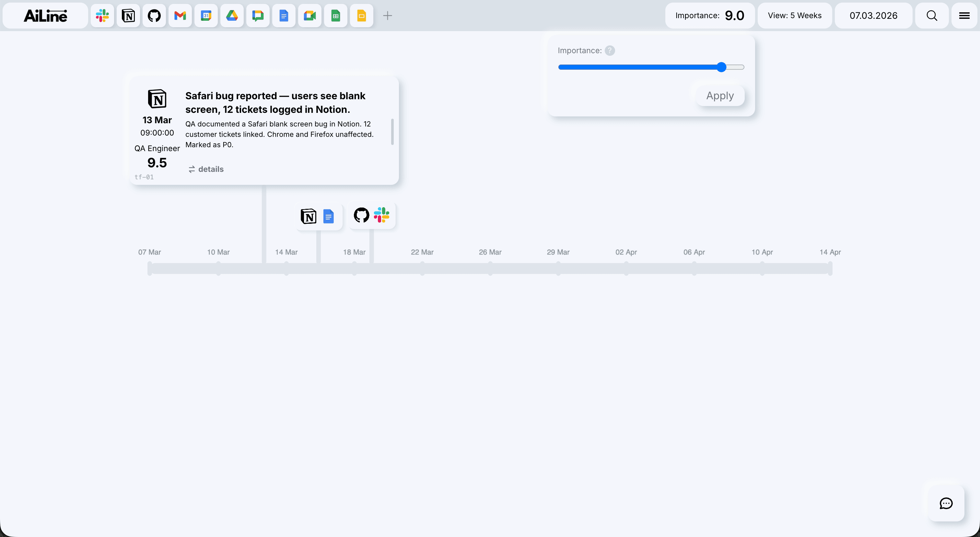
Task: Click the Safari bug reported headline
Action: (275, 102)
